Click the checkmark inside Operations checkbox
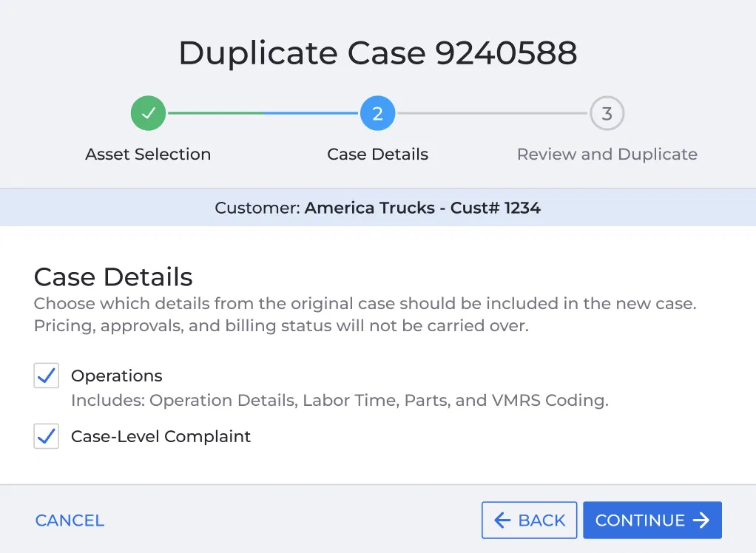Viewport: 756px width, 553px height. point(47,376)
